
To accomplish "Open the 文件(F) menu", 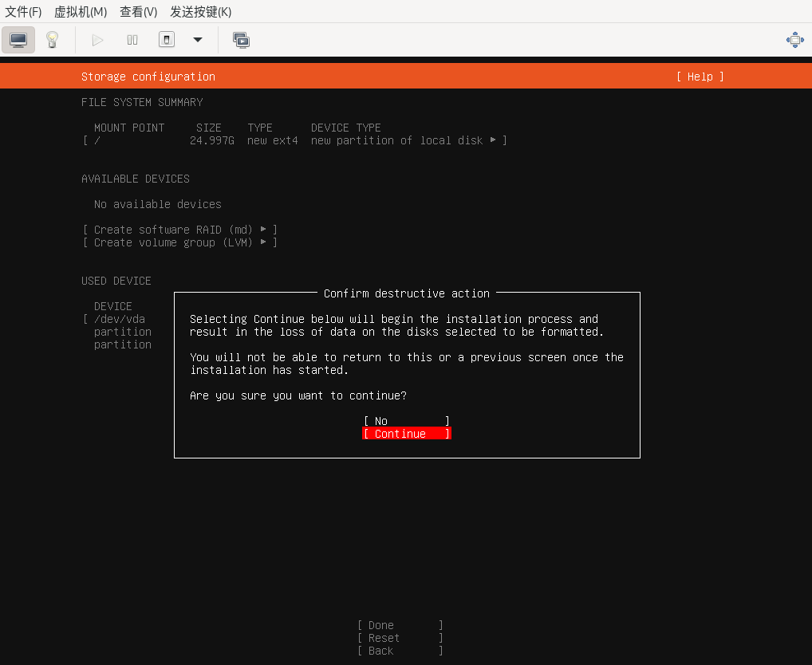I will pos(23,12).
